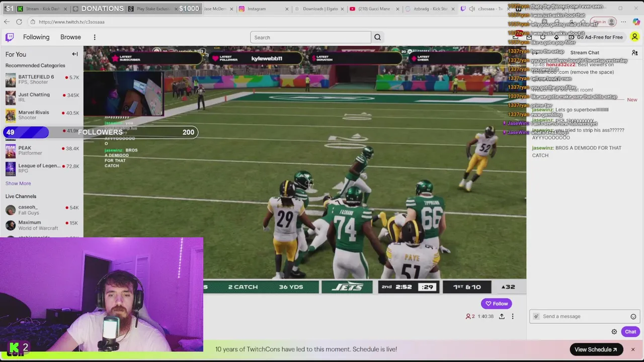
Task: Dismiss the TwitchCon banner
Action: click(x=633, y=349)
